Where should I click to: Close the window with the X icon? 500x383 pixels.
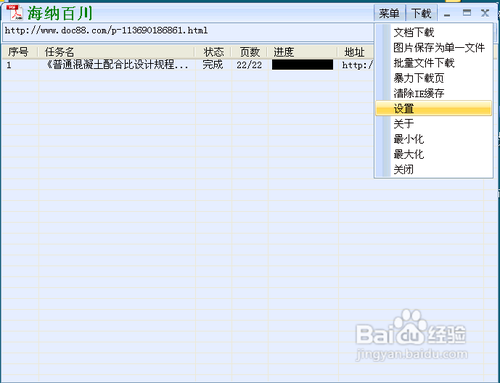coord(485,13)
